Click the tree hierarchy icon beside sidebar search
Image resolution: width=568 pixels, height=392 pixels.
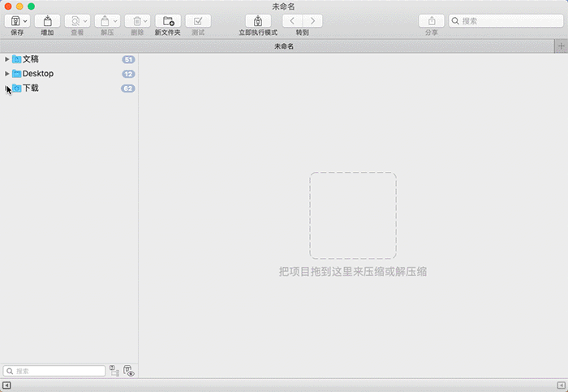point(114,371)
